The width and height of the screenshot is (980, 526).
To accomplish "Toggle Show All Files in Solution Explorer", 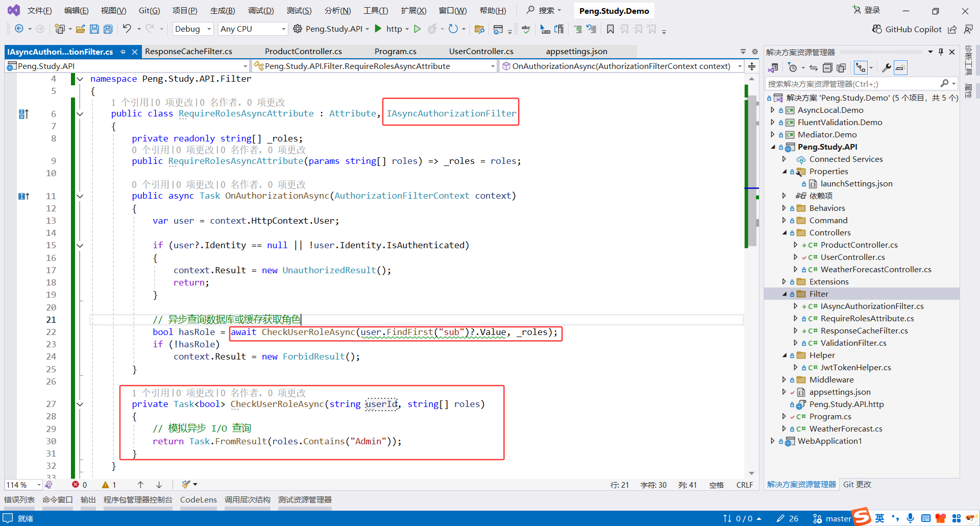I will point(841,67).
